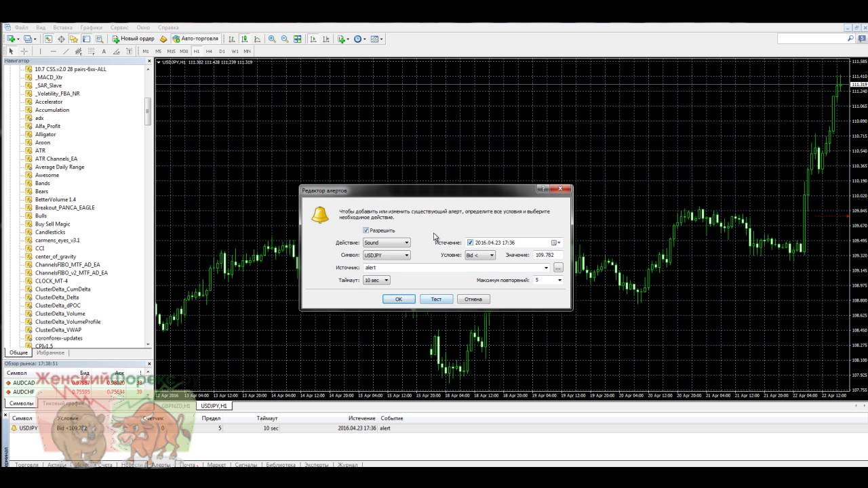Select the M15 timeframe button
The image size is (868, 488).
(171, 51)
